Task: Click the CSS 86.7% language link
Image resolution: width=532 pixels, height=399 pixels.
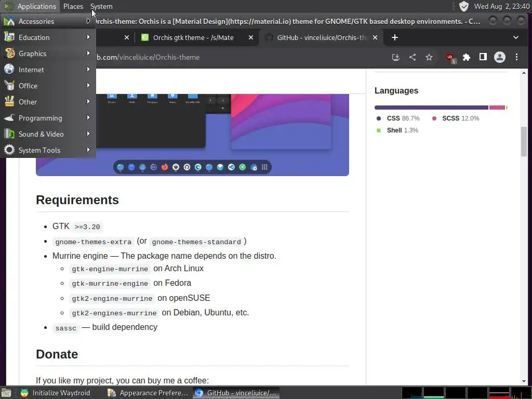Action: 398,118
